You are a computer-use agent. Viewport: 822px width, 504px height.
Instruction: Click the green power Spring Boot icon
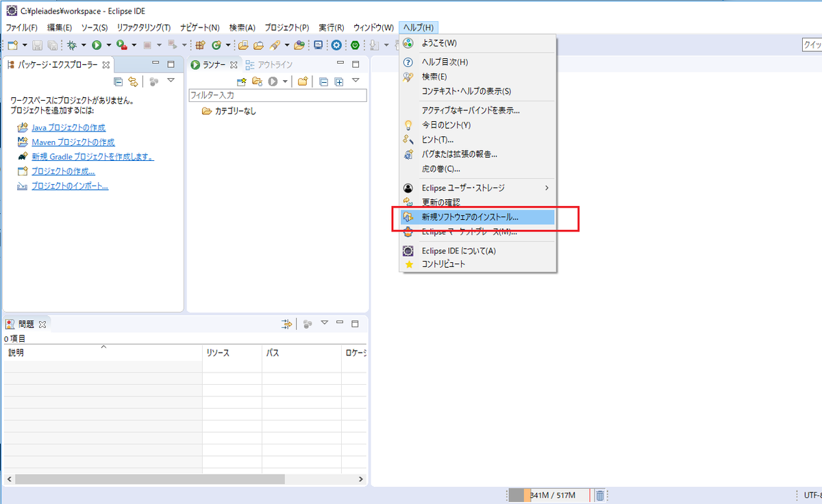(x=355, y=45)
